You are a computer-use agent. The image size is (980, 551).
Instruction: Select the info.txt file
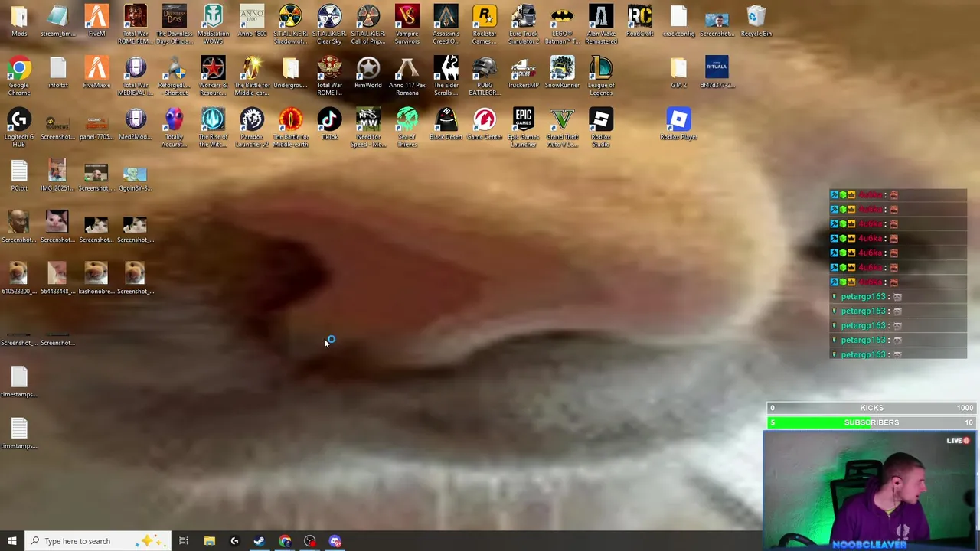coord(58,73)
